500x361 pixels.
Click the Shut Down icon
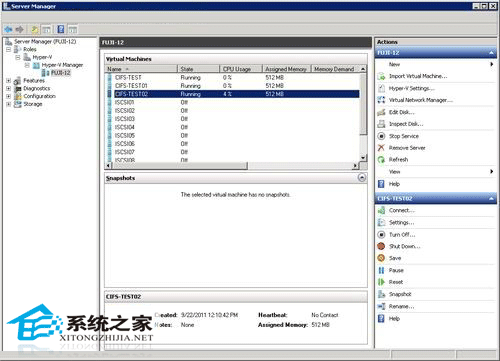(381, 246)
